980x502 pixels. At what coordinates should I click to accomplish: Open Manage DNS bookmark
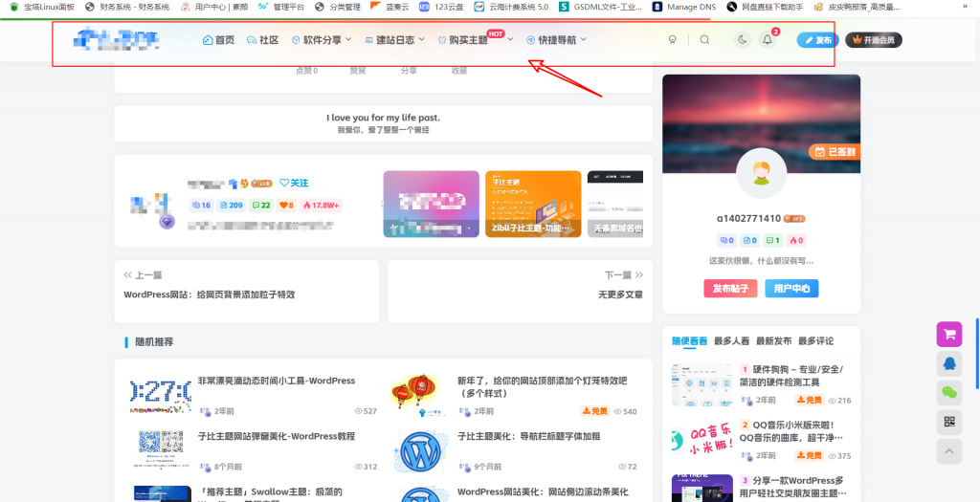(x=684, y=7)
